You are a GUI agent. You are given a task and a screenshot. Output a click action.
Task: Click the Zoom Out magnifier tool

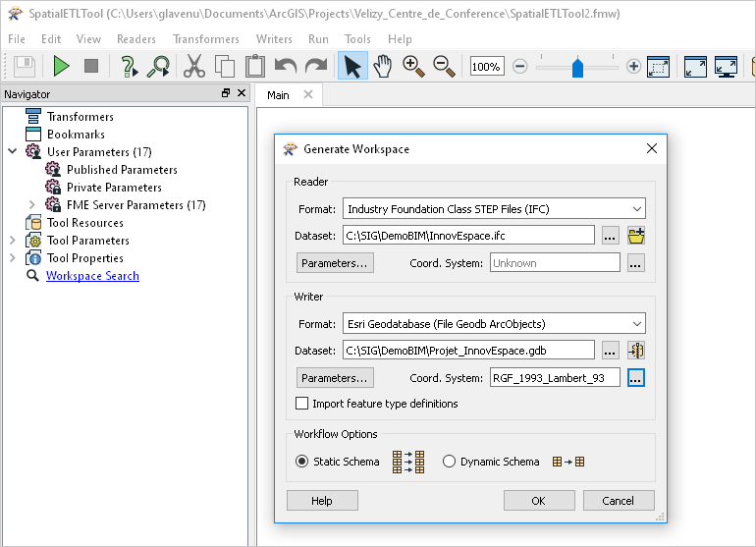444,66
